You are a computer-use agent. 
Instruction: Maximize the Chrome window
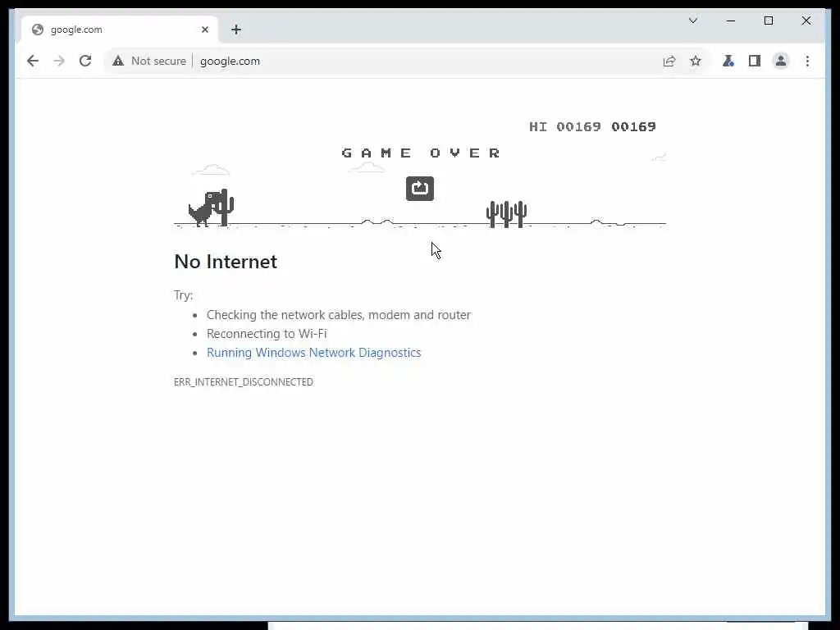[768, 21]
